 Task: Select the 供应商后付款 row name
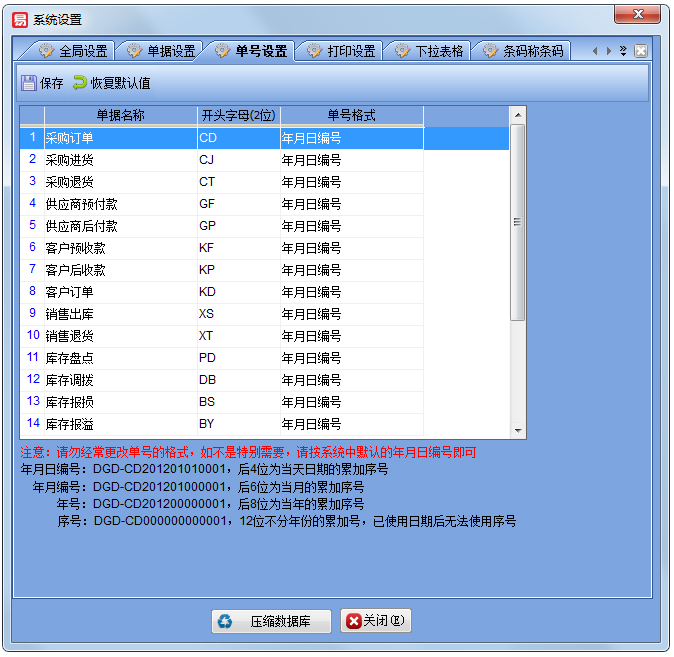coord(82,226)
